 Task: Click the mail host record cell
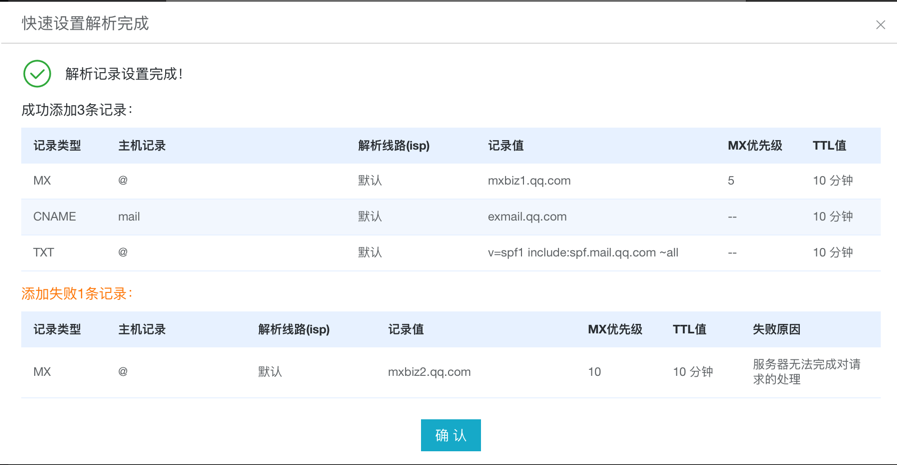(x=129, y=217)
